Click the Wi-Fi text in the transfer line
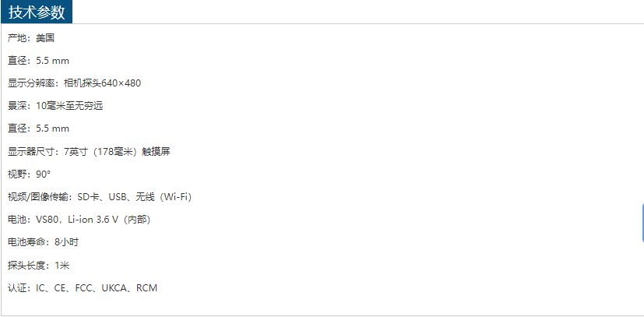The width and height of the screenshot is (644, 317). click(177, 197)
